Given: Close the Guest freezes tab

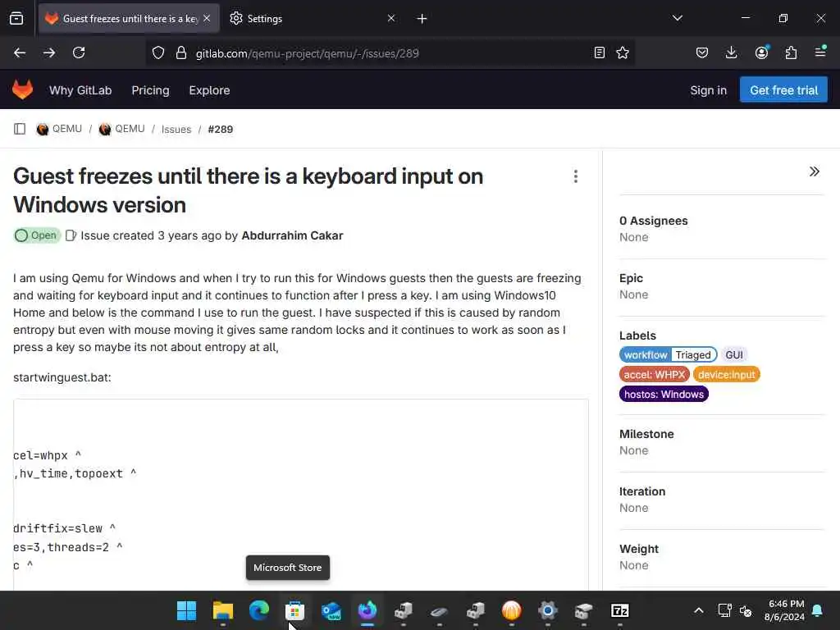Looking at the screenshot, I should (207, 18).
